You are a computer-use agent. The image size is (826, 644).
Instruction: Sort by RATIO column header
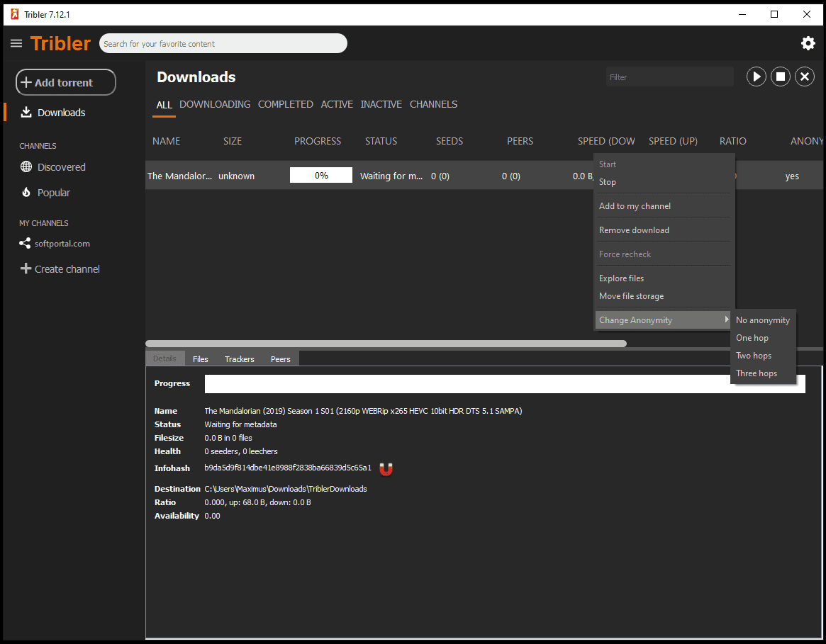point(732,141)
